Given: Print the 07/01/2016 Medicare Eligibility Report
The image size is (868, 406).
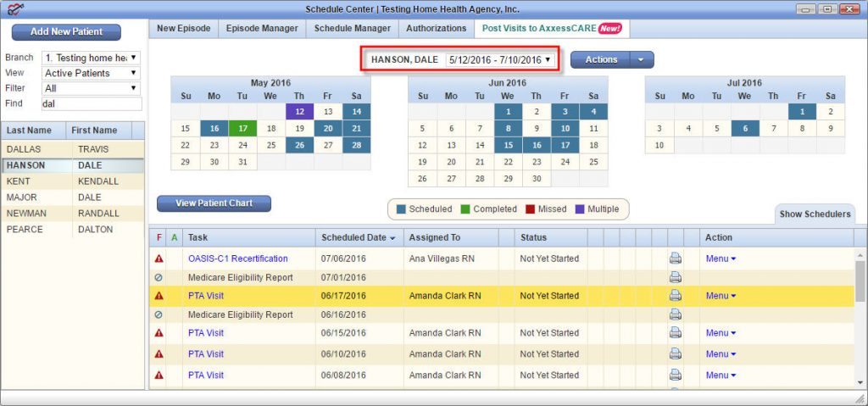Looking at the screenshot, I should [675, 277].
